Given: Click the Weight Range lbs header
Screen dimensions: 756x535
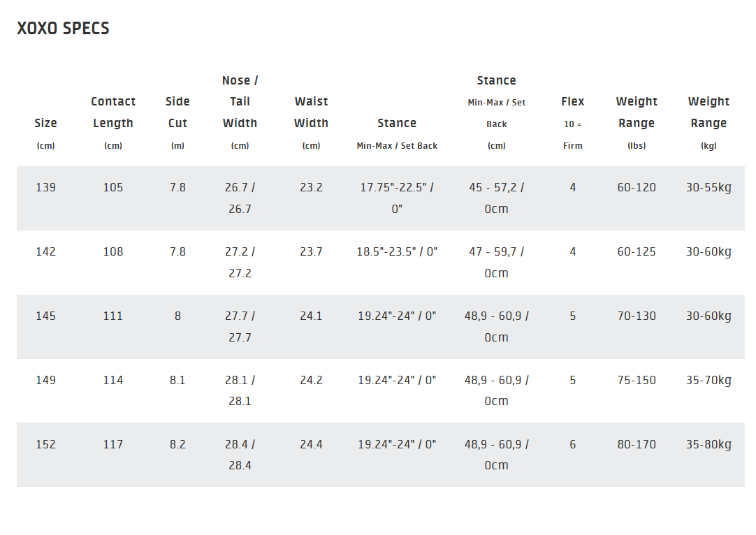Looking at the screenshot, I should pyautogui.click(x=637, y=112).
